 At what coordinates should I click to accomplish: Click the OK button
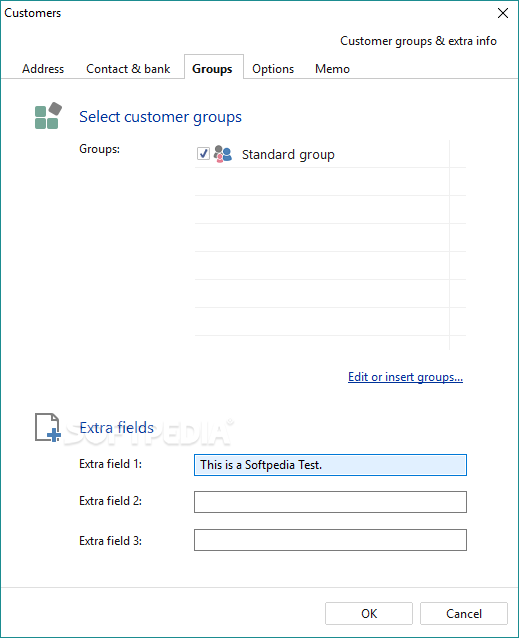pos(369,613)
